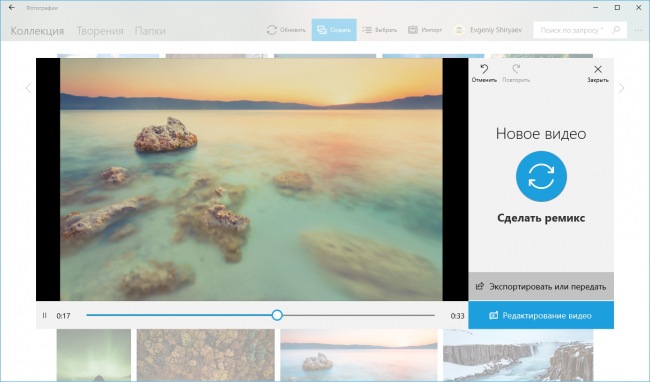650x382 pixels.
Task: Click the Новое видео title
Action: point(541,134)
